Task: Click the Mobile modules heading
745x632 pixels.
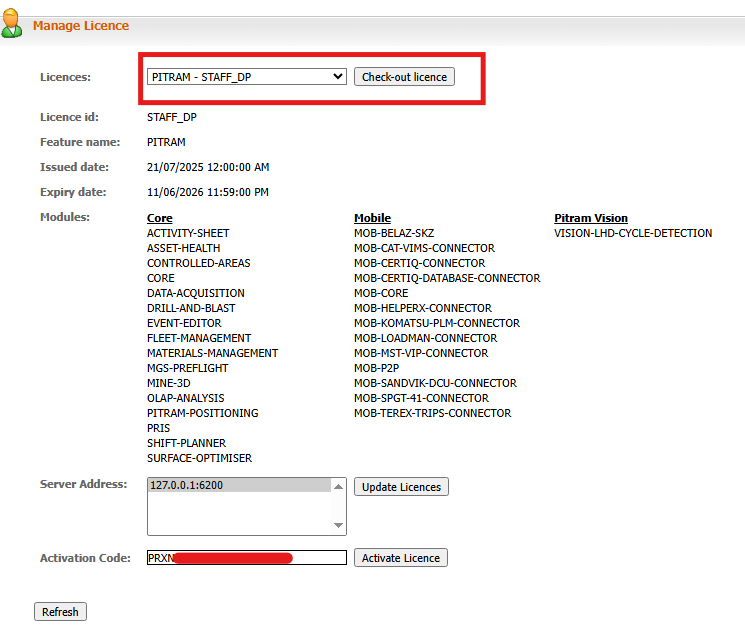Action: pyautogui.click(x=372, y=218)
